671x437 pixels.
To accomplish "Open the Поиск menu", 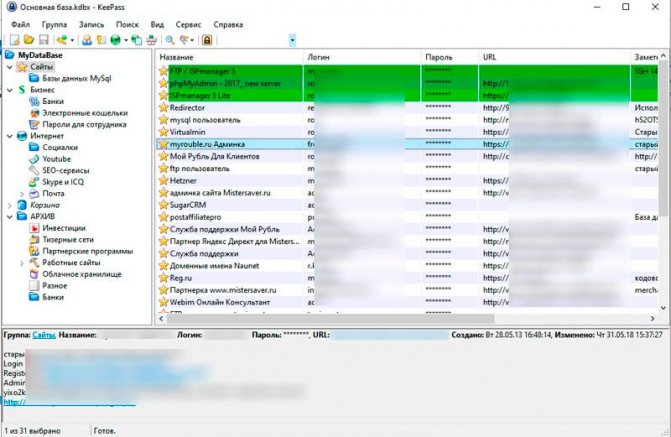I will tap(127, 24).
